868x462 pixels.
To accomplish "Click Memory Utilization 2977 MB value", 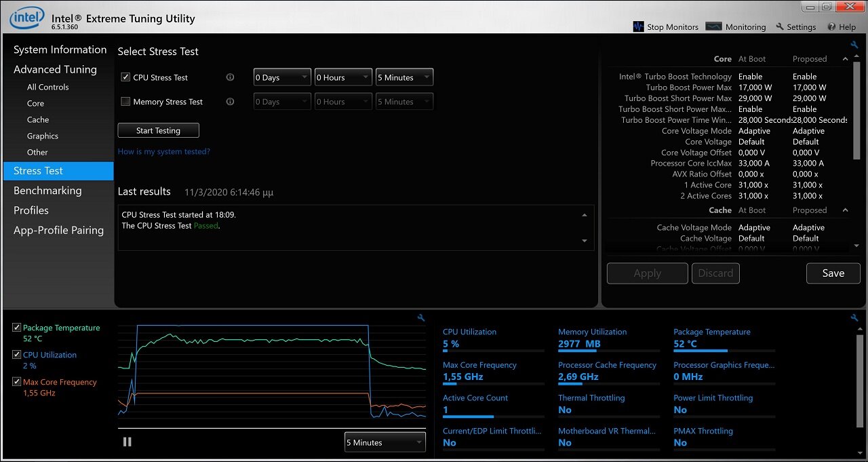I will [x=579, y=344].
